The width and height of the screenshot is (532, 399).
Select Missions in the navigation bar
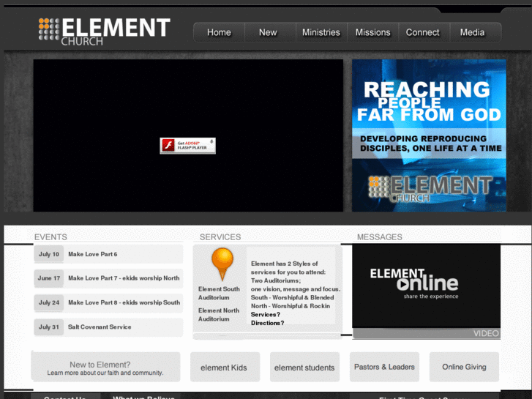[x=372, y=32]
